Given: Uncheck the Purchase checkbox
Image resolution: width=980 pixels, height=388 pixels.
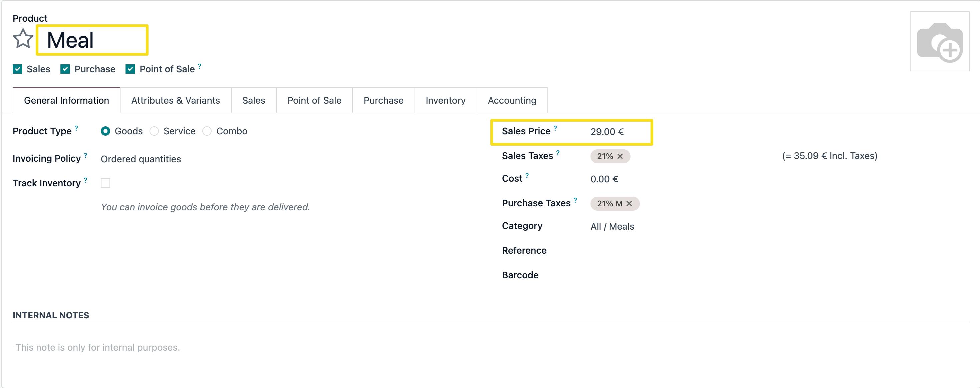Looking at the screenshot, I should pos(65,69).
